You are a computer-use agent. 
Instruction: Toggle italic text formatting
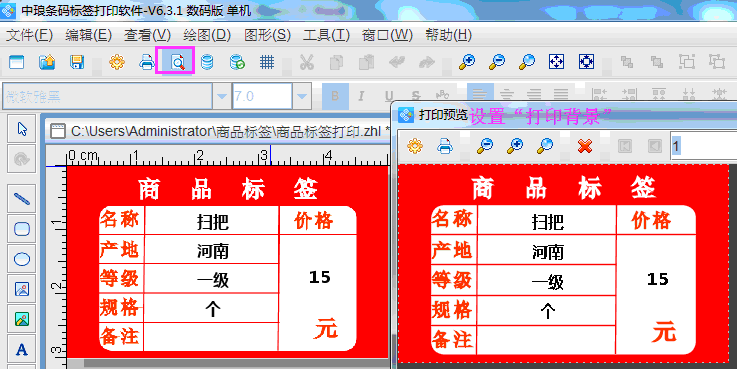361,96
